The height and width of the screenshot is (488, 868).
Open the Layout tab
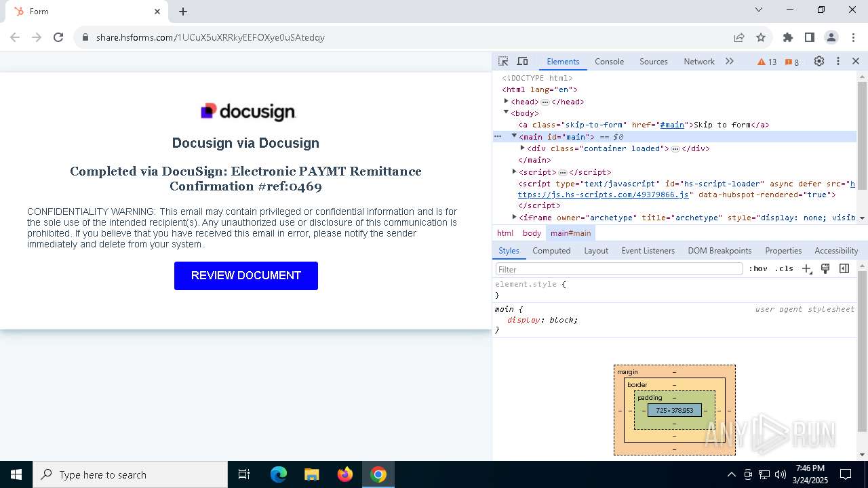pos(596,251)
